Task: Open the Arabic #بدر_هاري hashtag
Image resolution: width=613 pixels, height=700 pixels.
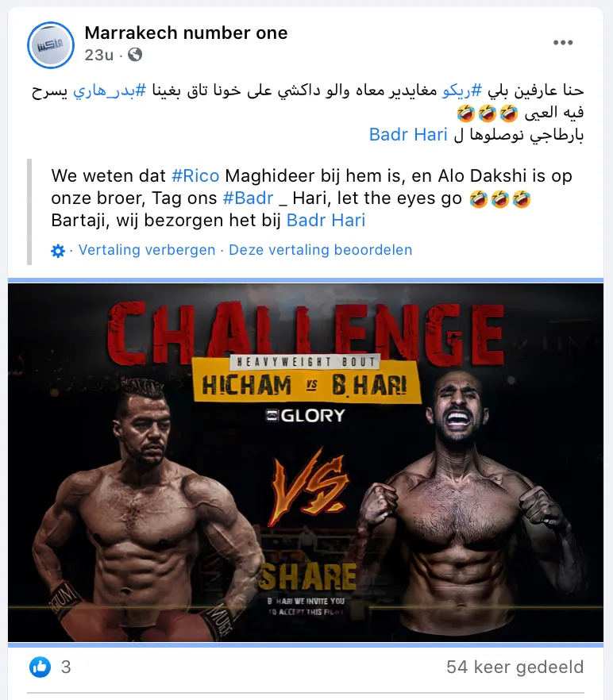Action: tap(110, 90)
